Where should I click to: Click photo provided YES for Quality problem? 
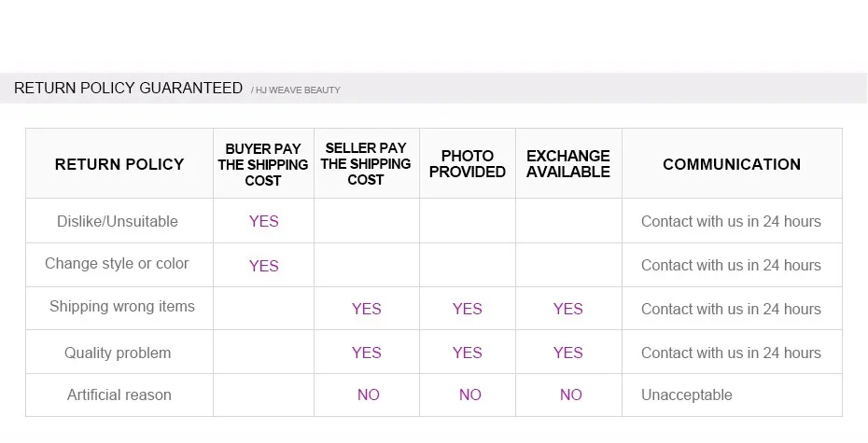(x=468, y=353)
